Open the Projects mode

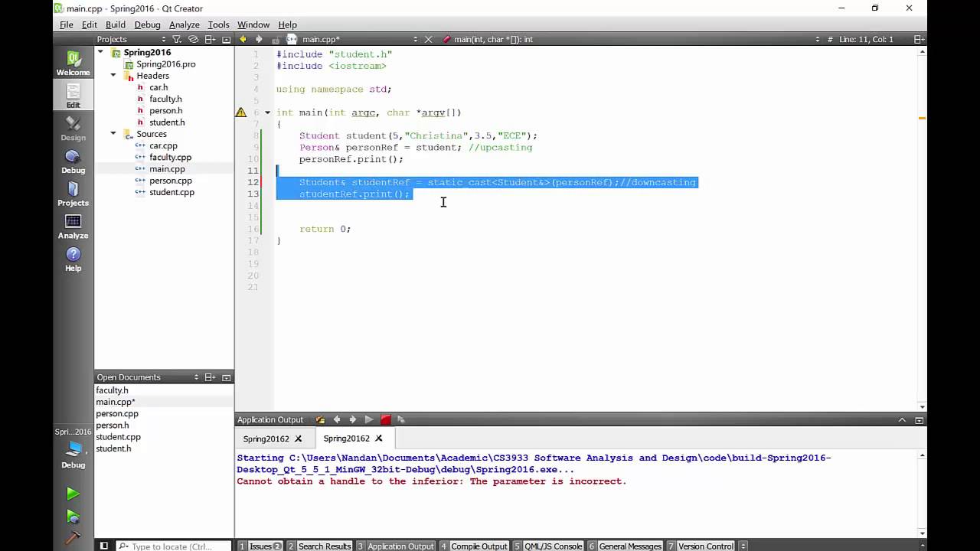tap(73, 194)
